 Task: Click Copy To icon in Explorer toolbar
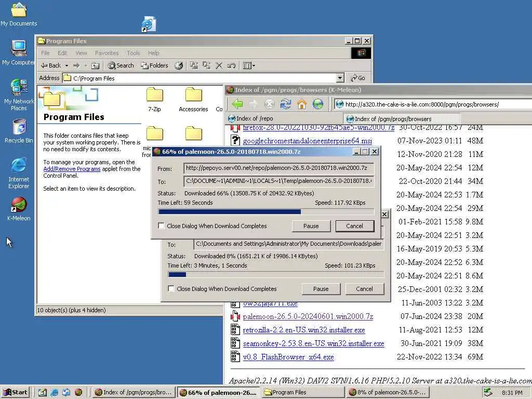point(206,65)
